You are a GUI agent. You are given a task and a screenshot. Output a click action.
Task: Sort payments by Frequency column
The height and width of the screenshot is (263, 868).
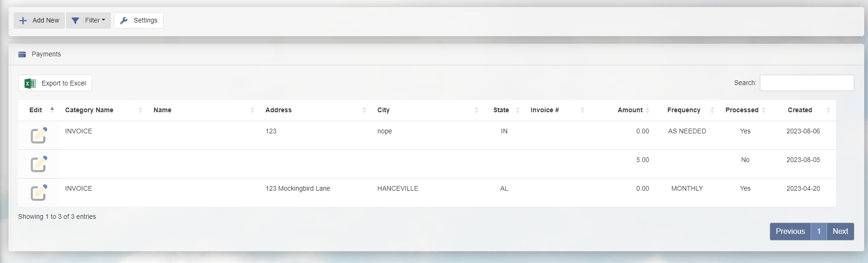(x=684, y=110)
